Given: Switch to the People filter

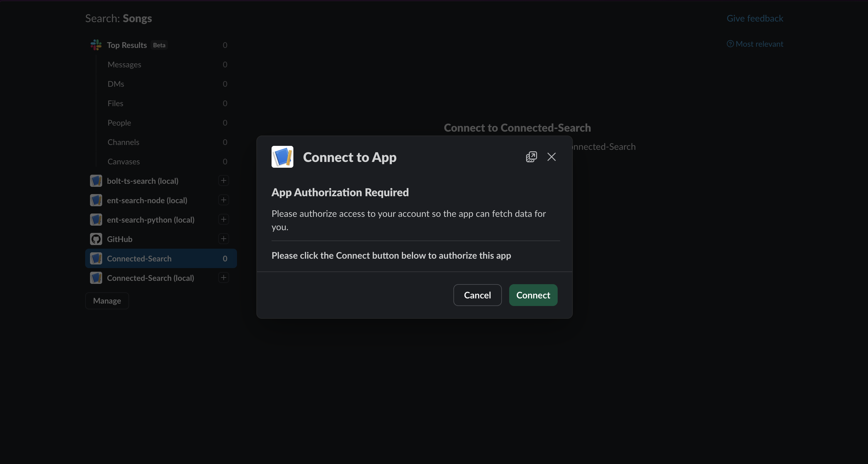Looking at the screenshot, I should click(119, 123).
